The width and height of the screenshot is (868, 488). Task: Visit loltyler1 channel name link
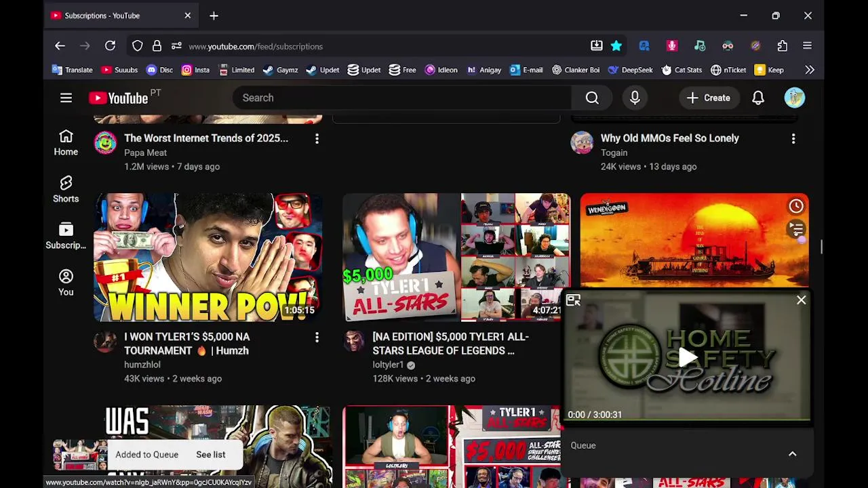click(x=388, y=365)
